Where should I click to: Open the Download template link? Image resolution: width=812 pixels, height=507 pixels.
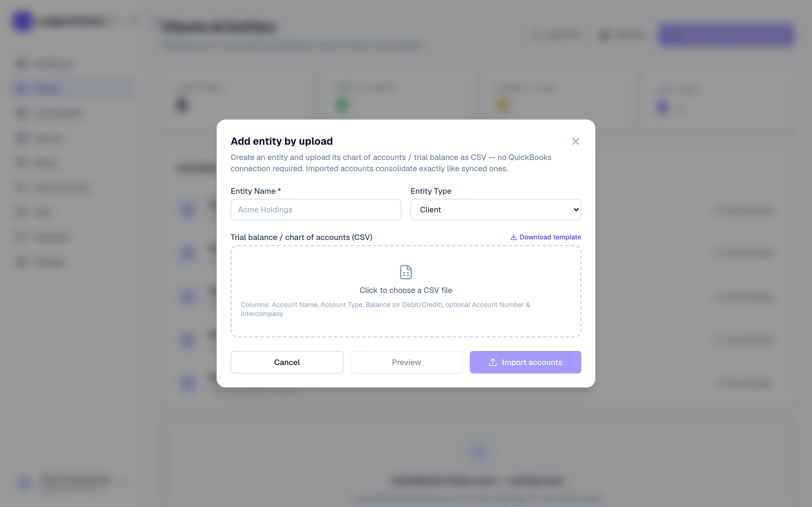pos(546,237)
